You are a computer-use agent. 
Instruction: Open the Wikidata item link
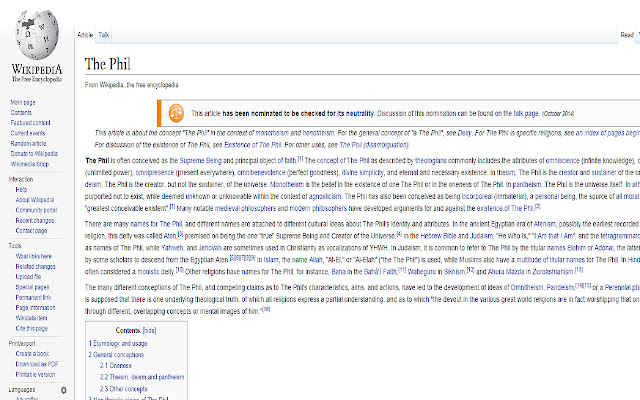[31, 318]
